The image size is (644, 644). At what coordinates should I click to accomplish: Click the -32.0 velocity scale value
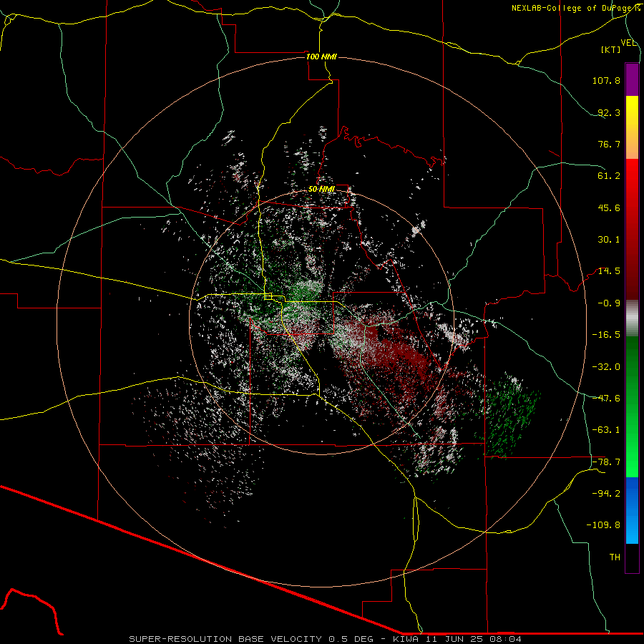(x=606, y=367)
